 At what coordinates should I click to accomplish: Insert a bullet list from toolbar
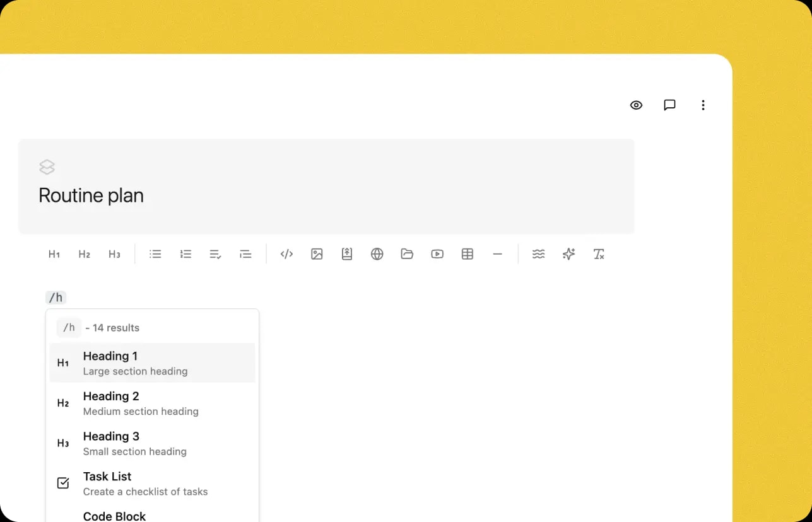point(155,254)
